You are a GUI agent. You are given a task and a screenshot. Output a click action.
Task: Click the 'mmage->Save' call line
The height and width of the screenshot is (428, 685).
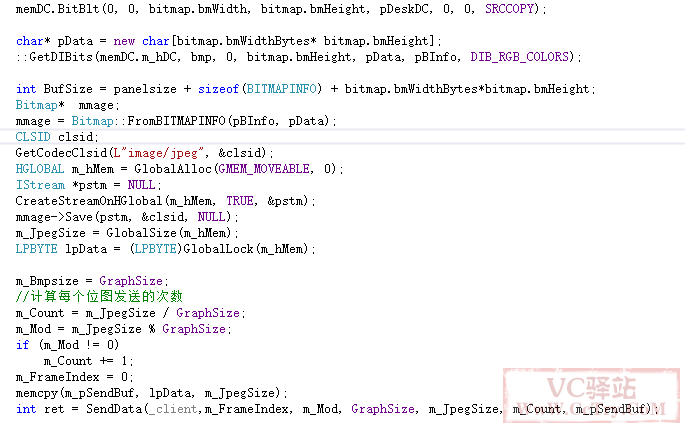coord(127,217)
